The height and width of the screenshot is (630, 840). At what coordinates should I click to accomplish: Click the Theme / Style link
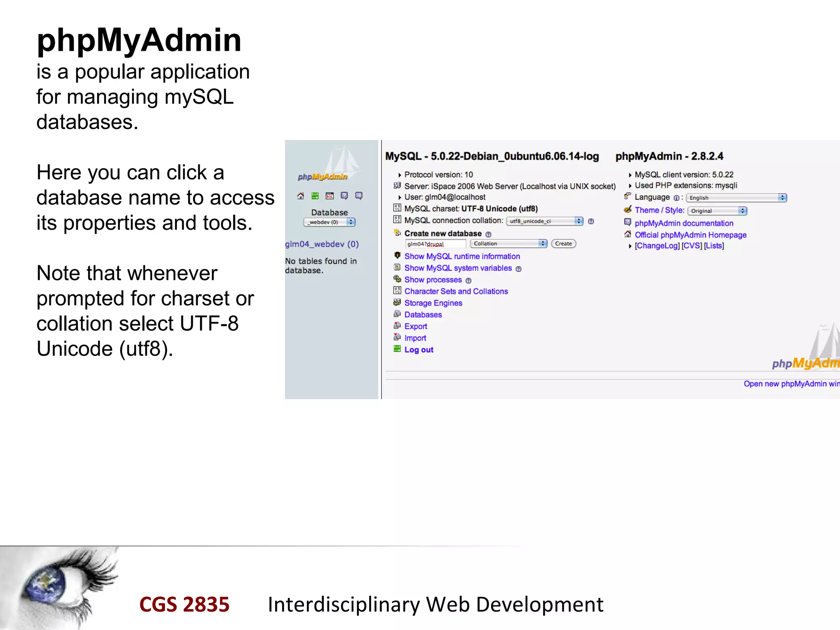pos(660,210)
